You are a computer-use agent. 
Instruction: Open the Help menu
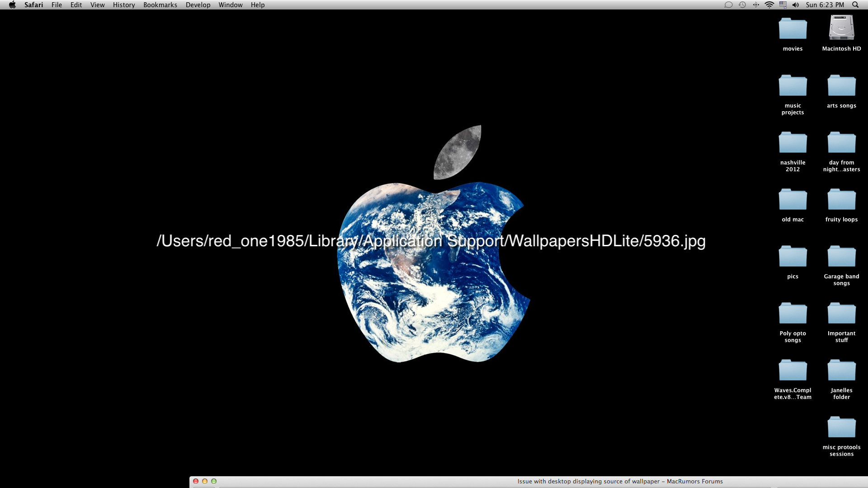[258, 5]
